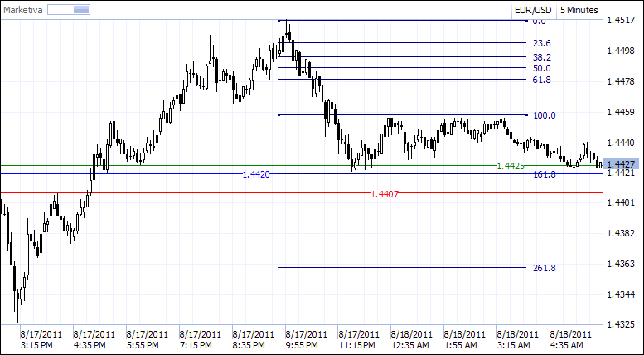This screenshot has height=355, width=644.
Task: Click the 8/17/2011 7:15 PM time label
Action: [x=200, y=339]
